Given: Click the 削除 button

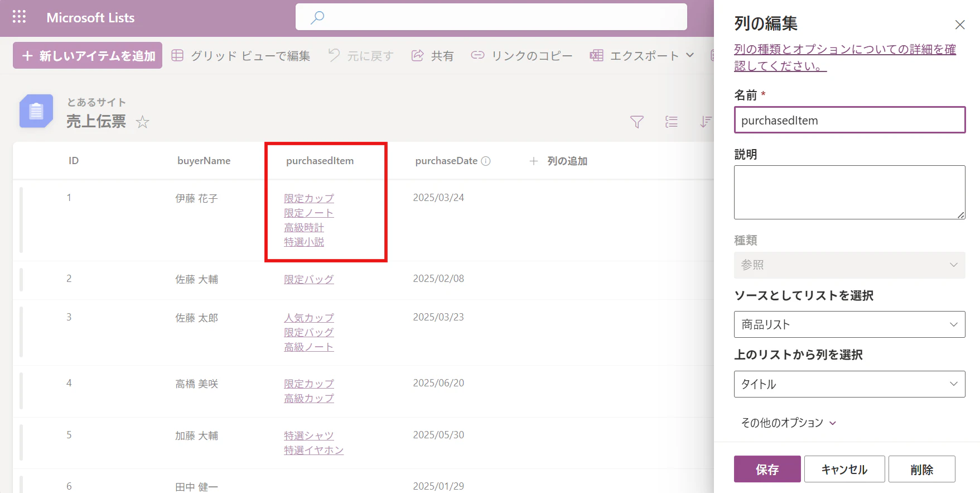Looking at the screenshot, I should tap(922, 469).
